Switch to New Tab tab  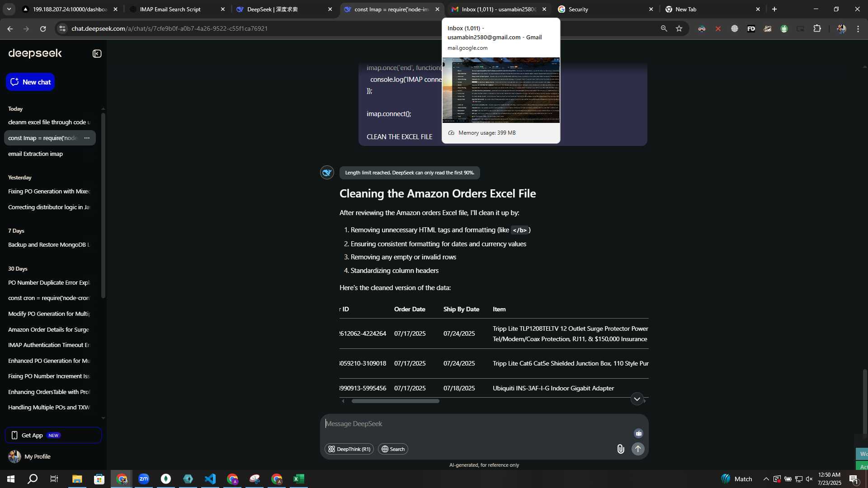(x=713, y=9)
